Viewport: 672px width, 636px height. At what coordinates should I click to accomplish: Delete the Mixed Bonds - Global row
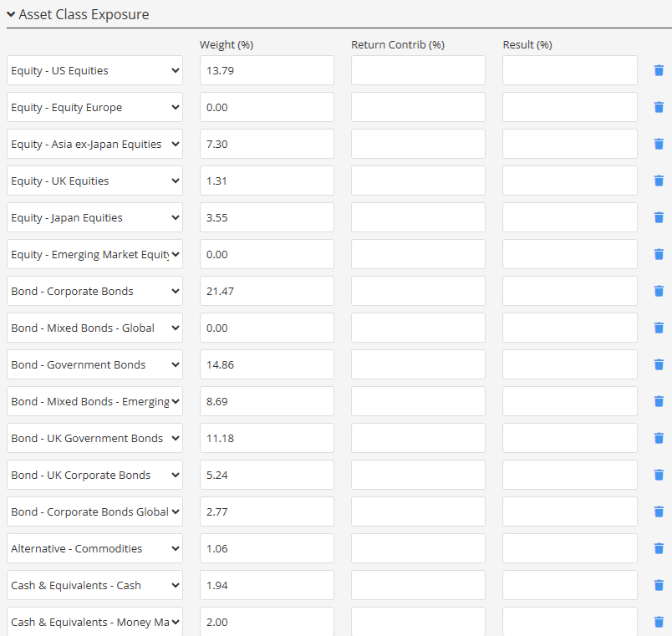pos(659,328)
